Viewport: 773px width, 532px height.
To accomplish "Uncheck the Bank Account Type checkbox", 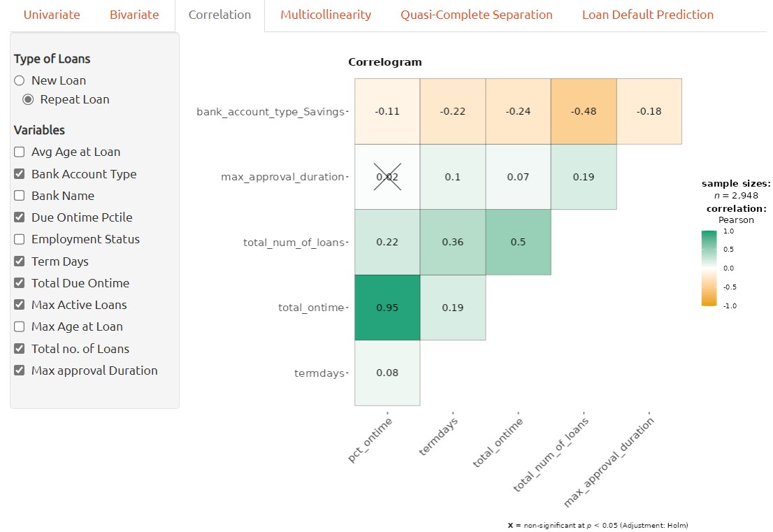I will pyautogui.click(x=20, y=174).
